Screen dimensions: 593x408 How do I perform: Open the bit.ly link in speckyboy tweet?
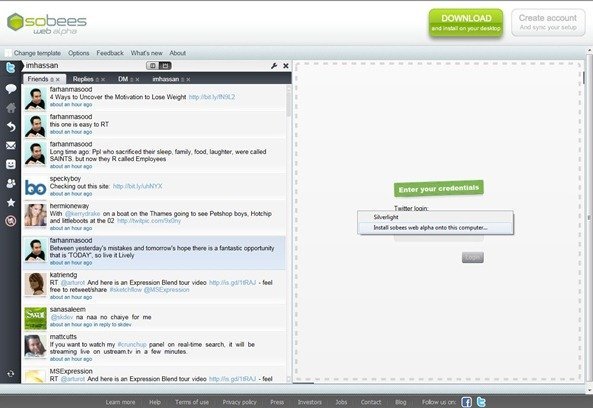[x=138, y=186]
